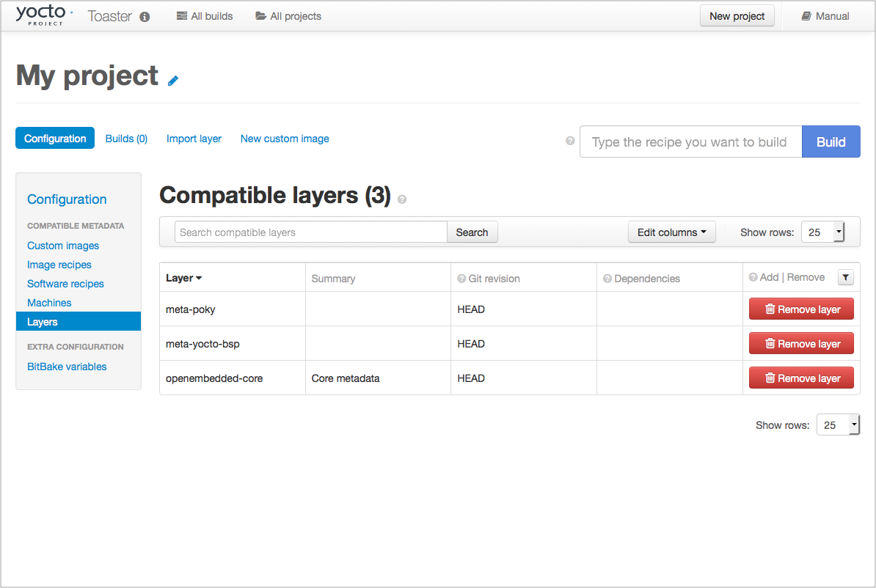Image resolution: width=876 pixels, height=588 pixels.
Task: Open the top Show rows selector
Action: coord(823,232)
